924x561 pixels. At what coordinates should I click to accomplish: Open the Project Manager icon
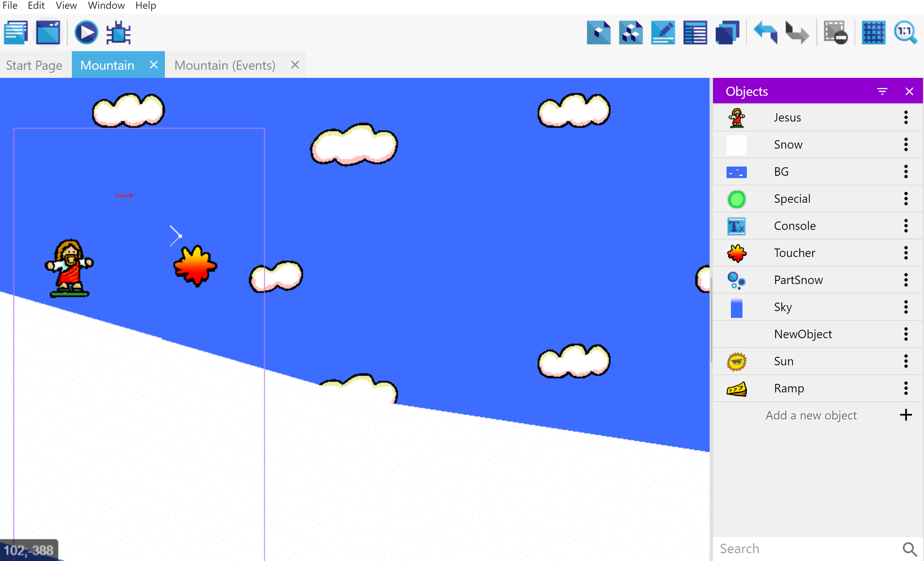[x=16, y=33]
